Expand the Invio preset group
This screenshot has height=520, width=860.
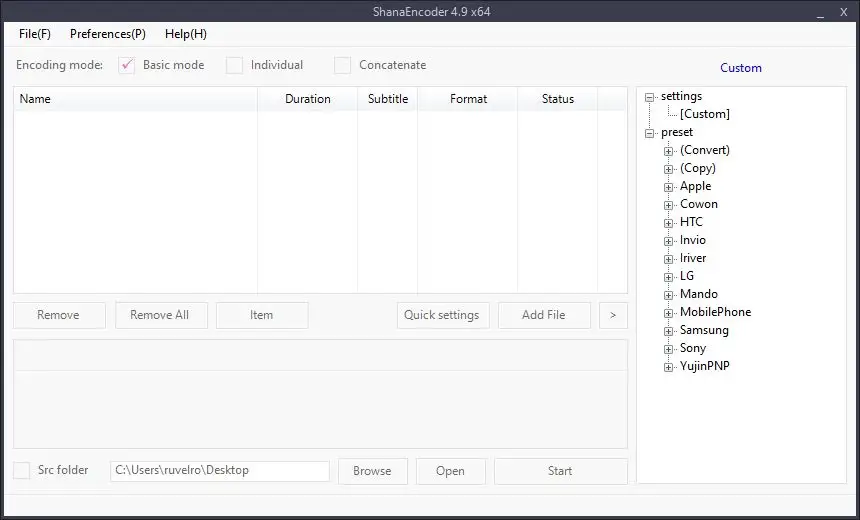[x=668, y=241]
